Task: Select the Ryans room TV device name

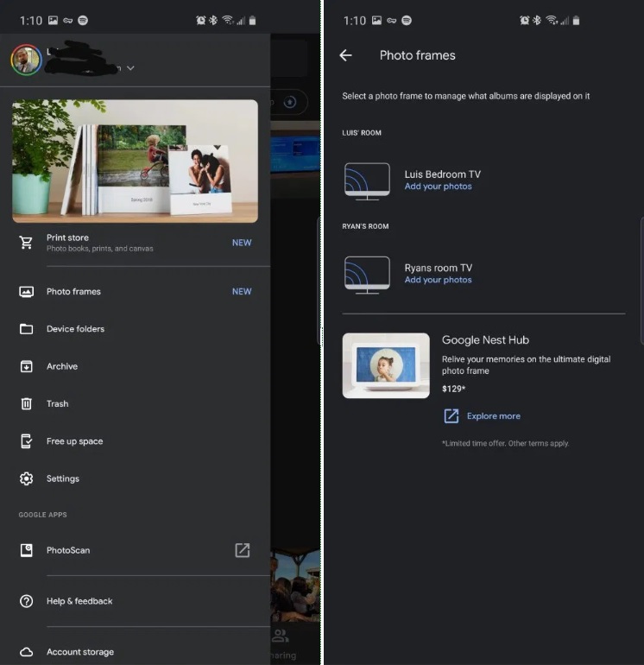Action: click(x=439, y=268)
